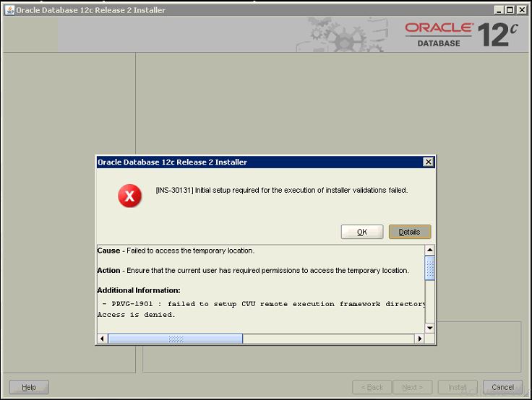Click the Oracle Database 12c logo
Image resolution: width=532 pixels, height=400 pixels.
[461, 35]
